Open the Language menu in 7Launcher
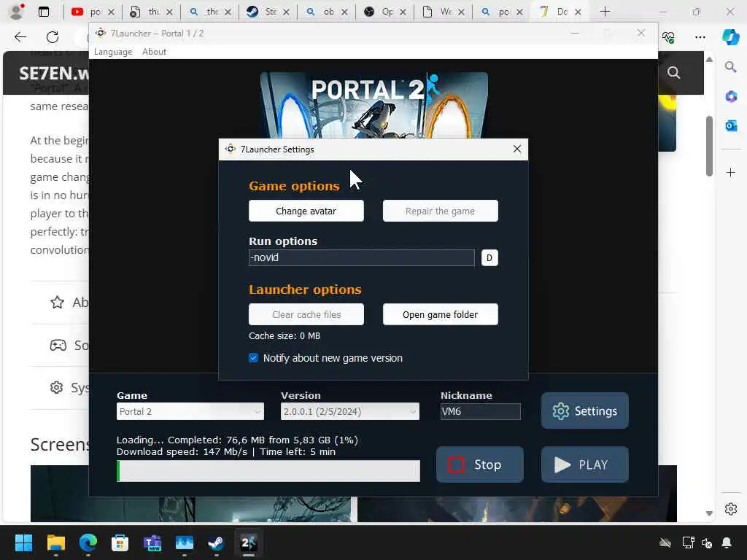This screenshot has width=747, height=560. click(x=113, y=52)
